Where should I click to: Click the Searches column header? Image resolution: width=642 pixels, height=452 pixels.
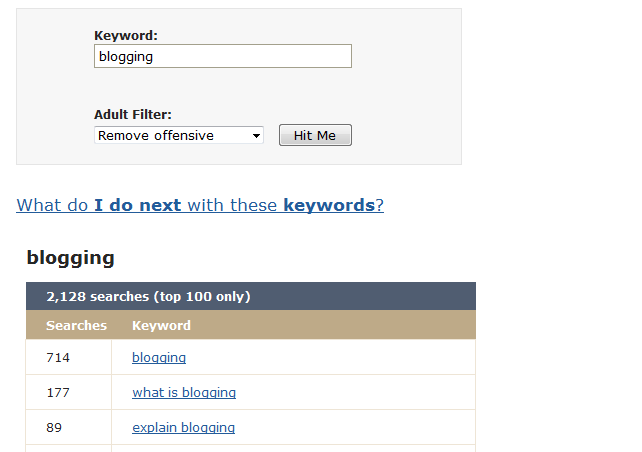tap(77, 325)
